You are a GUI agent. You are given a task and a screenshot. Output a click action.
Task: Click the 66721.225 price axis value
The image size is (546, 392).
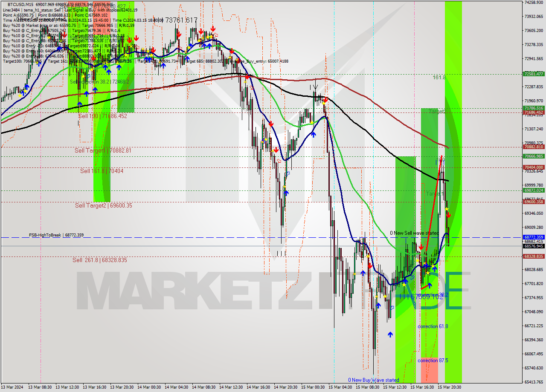534,326
